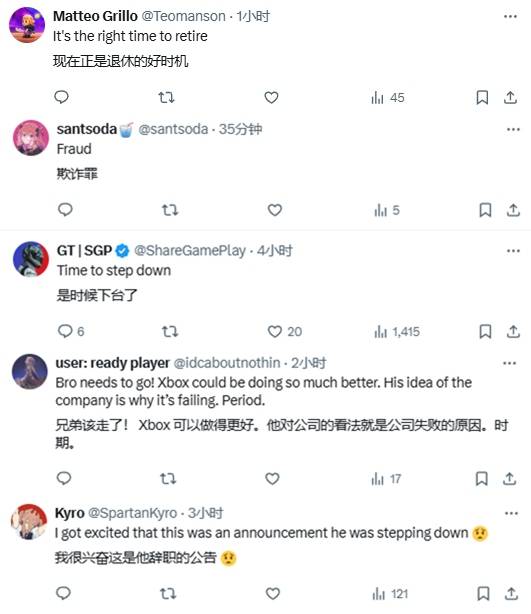Screen dimensions: 531x614
Task: Open @idcaboutnothin user handle
Action: tap(227, 363)
